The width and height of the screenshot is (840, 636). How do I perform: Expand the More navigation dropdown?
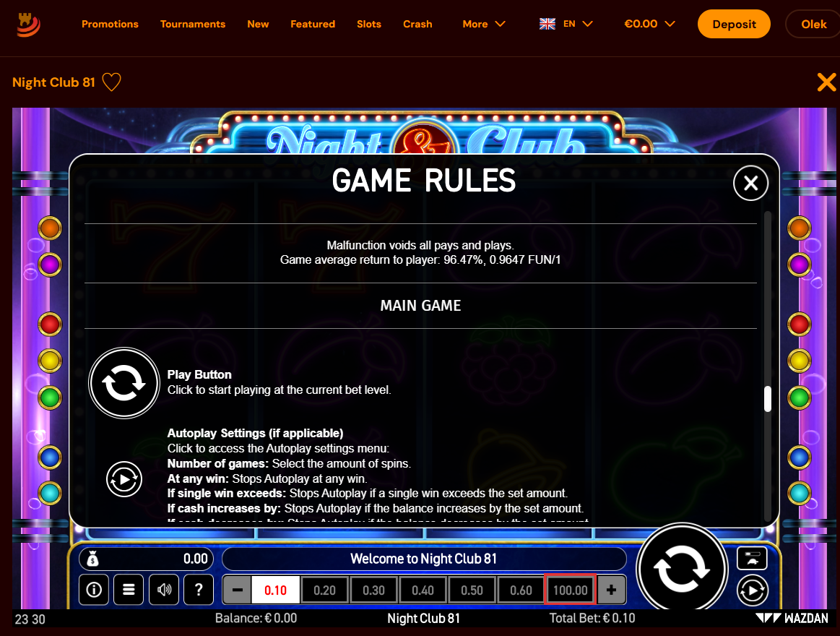coord(484,24)
